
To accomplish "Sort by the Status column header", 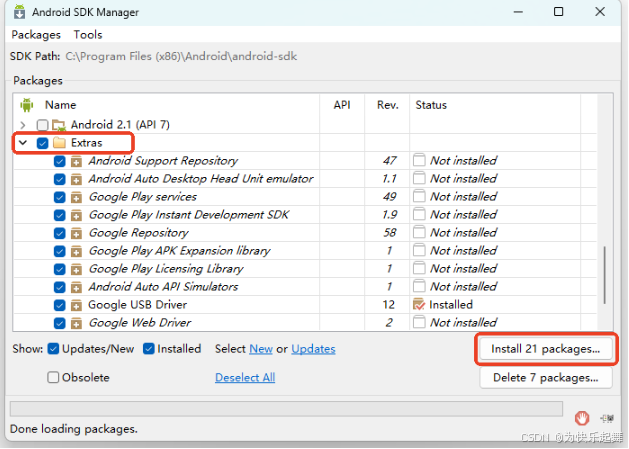I will click(431, 105).
